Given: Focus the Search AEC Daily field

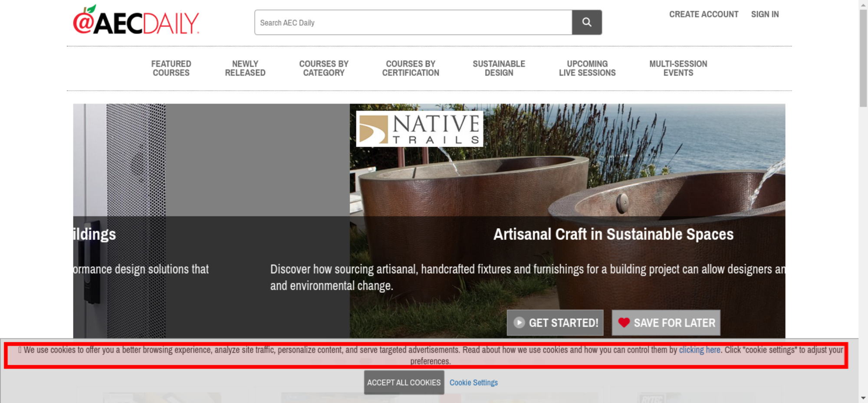Looking at the screenshot, I should pyautogui.click(x=413, y=23).
